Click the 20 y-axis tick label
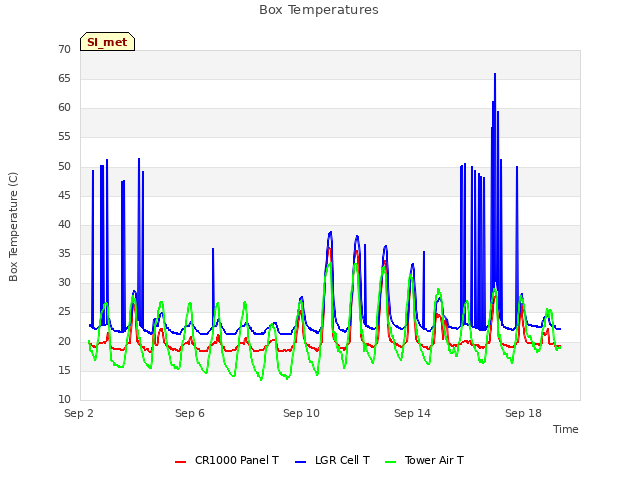The width and height of the screenshot is (640, 480). tap(64, 341)
